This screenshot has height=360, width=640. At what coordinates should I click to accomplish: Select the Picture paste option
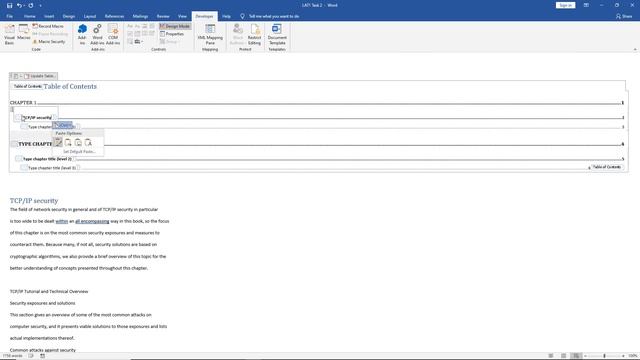78,142
